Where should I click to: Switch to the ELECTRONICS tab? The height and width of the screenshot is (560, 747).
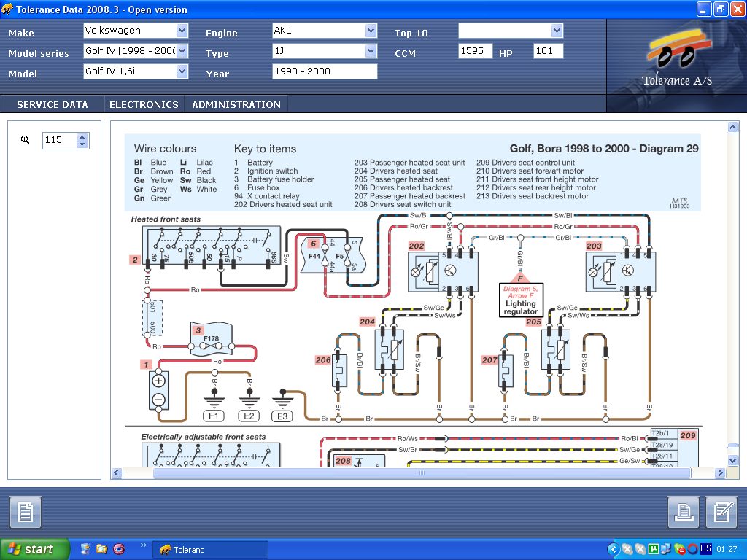click(144, 104)
